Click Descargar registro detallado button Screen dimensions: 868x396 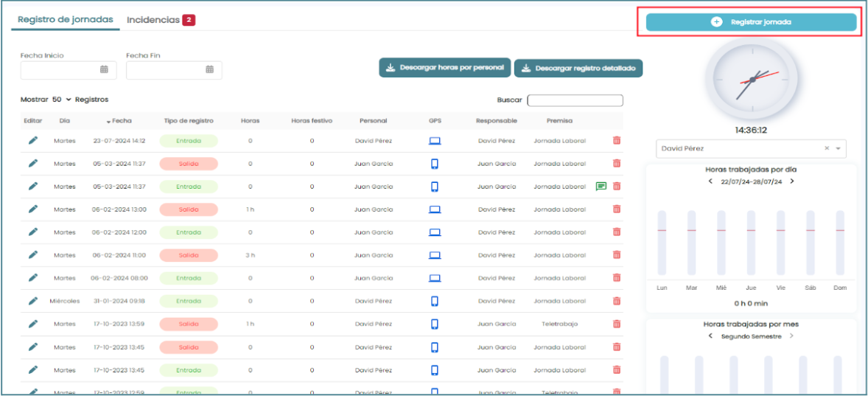(578, 68)
